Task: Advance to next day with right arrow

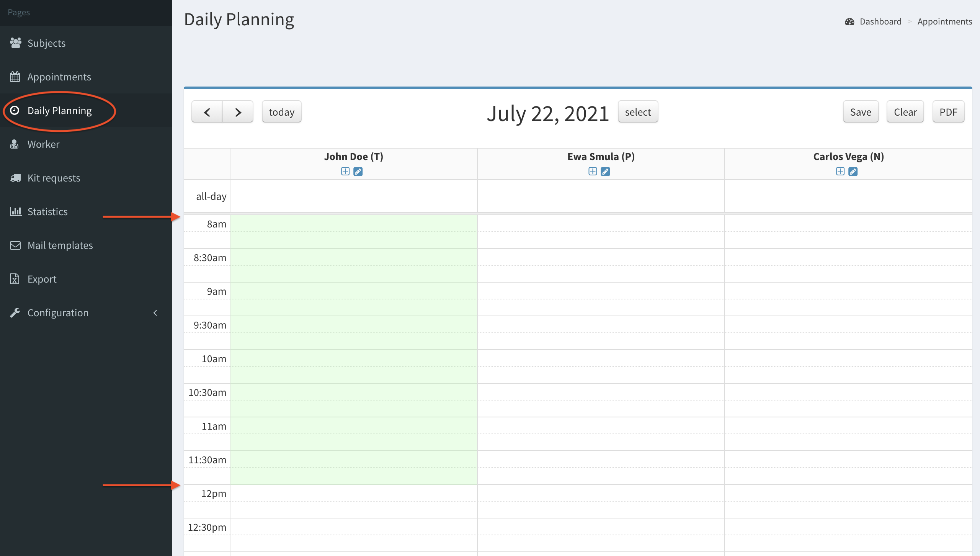Action: point(238,112)
